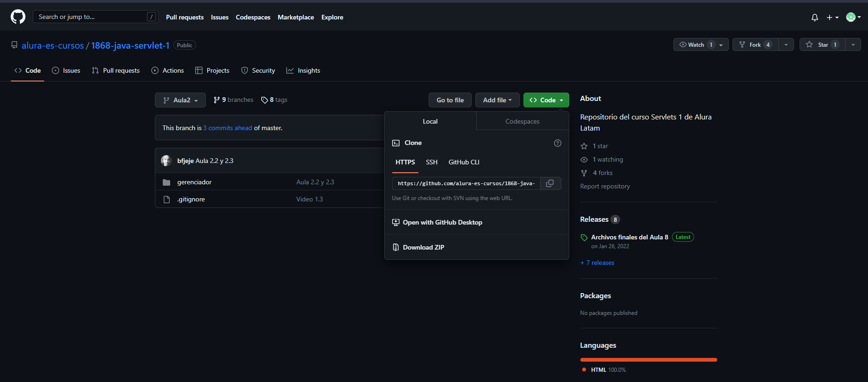Open Pull requests in top navigation
The image size is (868, 382).
[x=185, y=17]
